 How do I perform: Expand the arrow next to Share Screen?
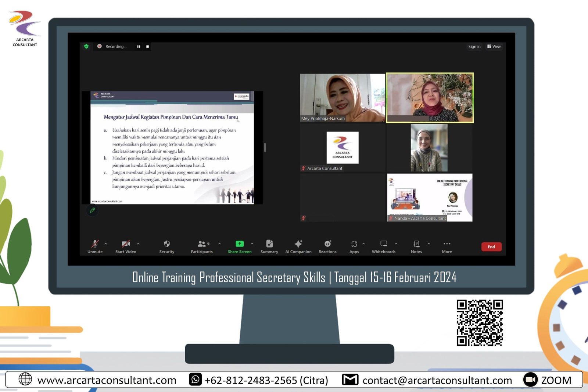(252, 244)
